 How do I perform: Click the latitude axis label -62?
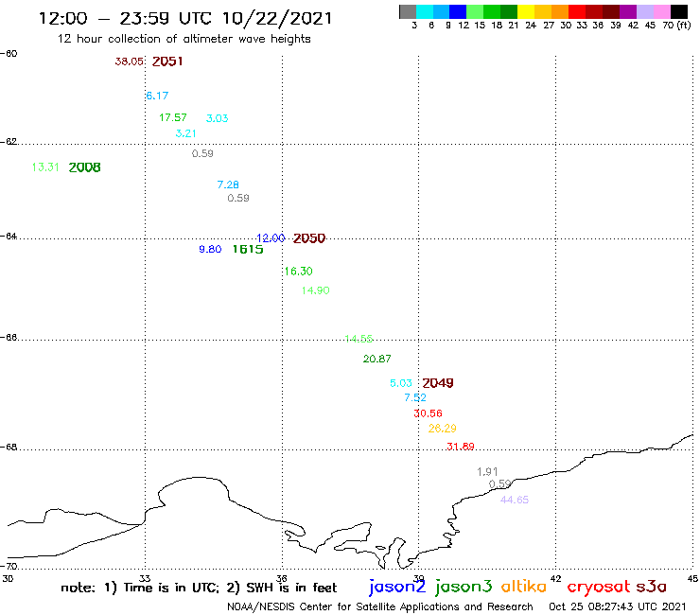pos(9,141)
